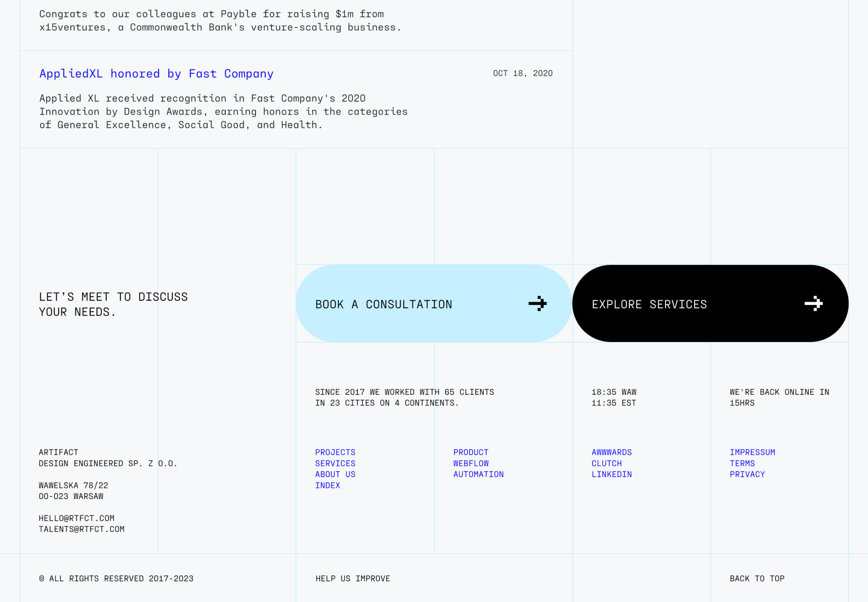
Task: Click the arrow icon on Explore Services
Action: point(814,304)
